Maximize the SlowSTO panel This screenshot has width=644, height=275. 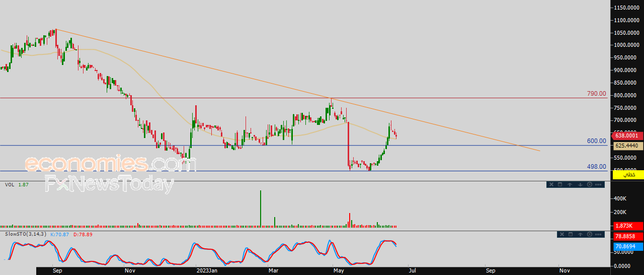coord(571,234)
